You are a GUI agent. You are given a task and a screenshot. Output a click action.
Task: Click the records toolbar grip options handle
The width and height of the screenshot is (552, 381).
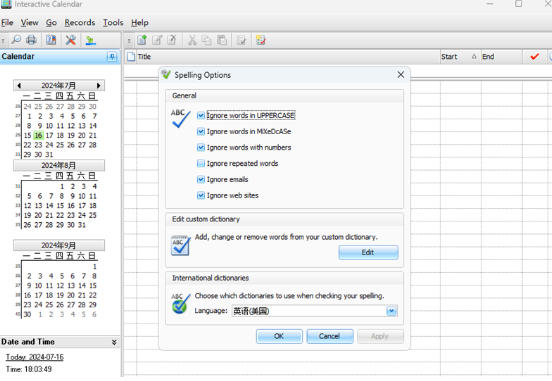(x=129, y=41)
